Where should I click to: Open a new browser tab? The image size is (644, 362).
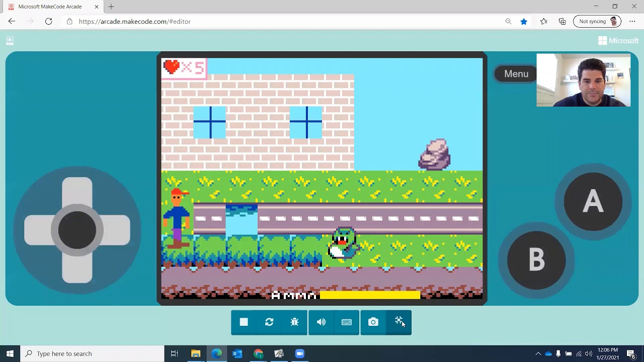[x=111, y=7]
